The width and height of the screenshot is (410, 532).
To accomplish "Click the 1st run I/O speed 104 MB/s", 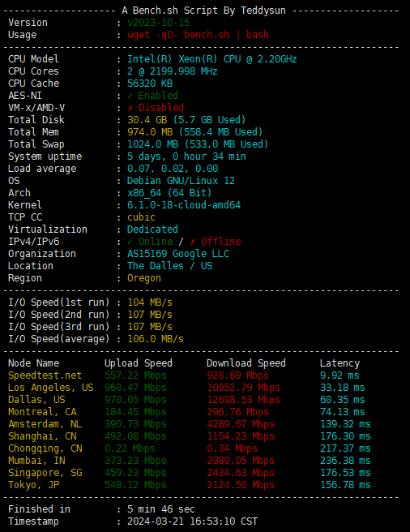I will (150, 302).
